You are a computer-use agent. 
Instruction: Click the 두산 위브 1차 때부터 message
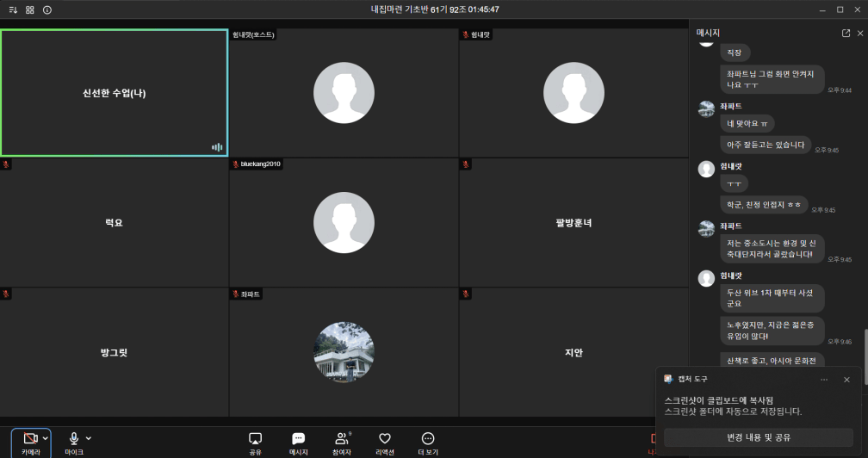tap(772, 298)
